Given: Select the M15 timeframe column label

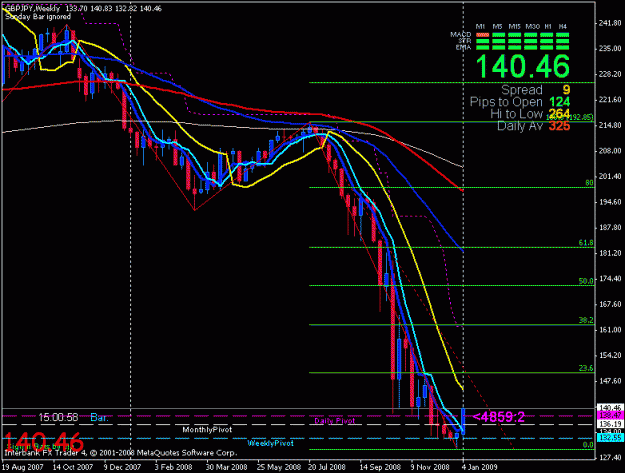Looking at the screenshot, I should point(515,26).
